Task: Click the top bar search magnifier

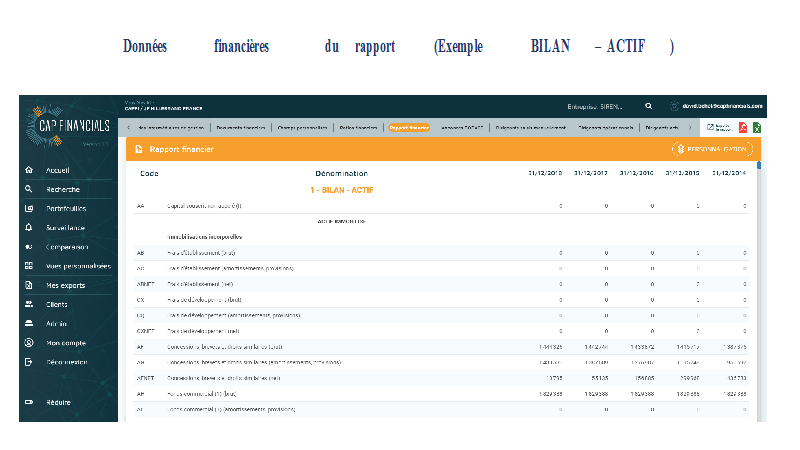Action: coord(649,105)
